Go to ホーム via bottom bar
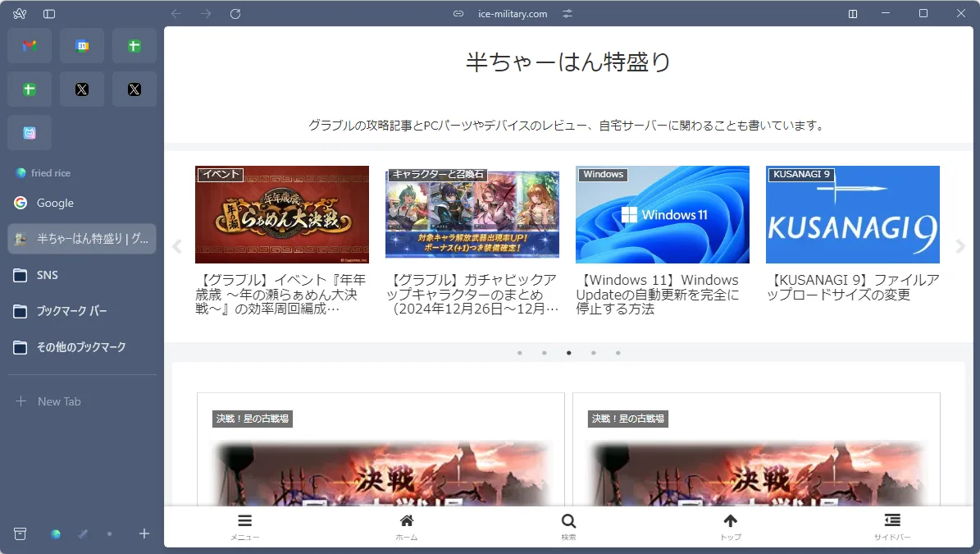Screen dimensions: 980x554 pyautogui.click(x=407, y=527)
